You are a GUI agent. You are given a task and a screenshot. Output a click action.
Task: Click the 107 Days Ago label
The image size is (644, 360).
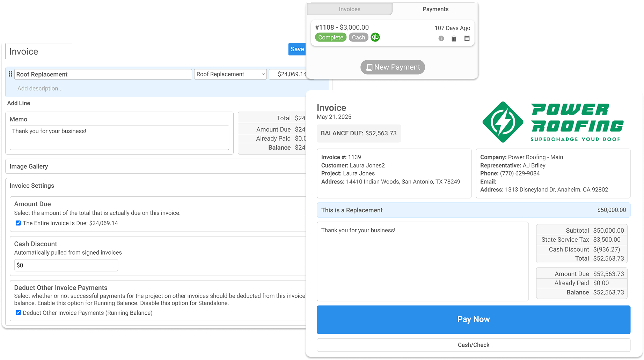[452, 28]
